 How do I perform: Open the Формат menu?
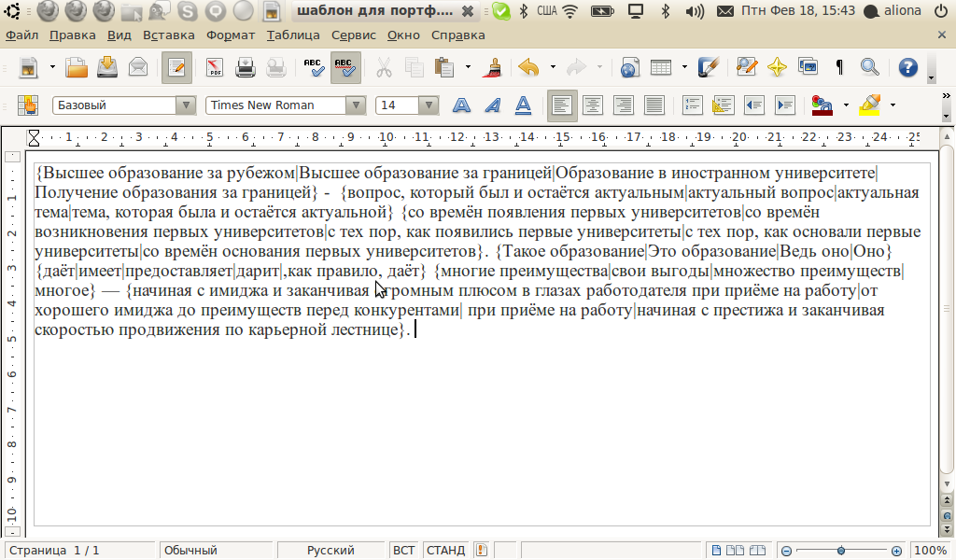click(230, 35)
